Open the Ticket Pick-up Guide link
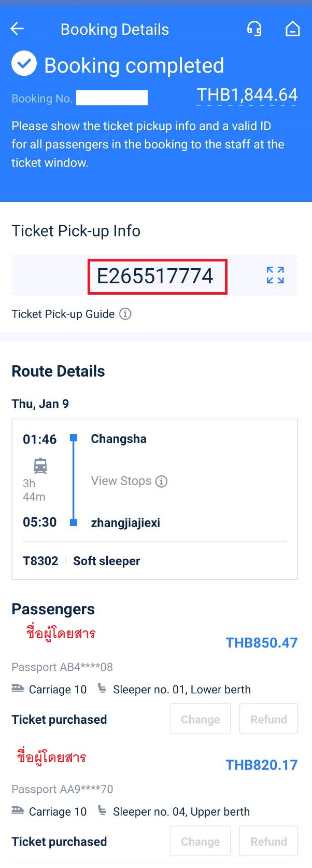The height and width of the screenshot is (868, 312). pyautogui.click(x=63, y=314)
